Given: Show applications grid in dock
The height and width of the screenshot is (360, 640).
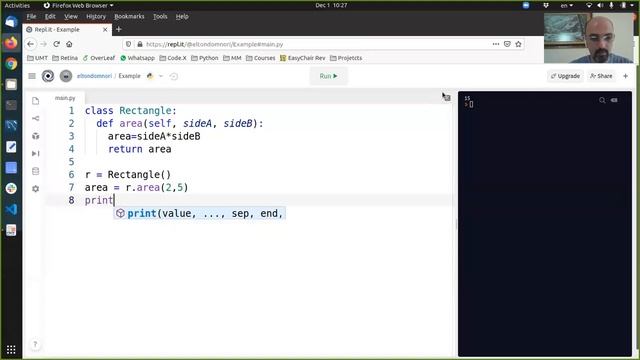Looking at the screenshot, I should (11, 349).
